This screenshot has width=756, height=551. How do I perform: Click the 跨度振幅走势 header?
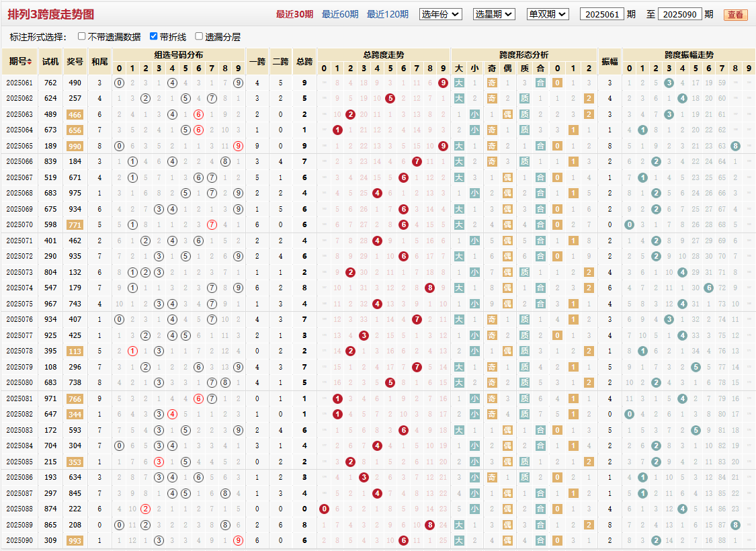coord(689,55)
